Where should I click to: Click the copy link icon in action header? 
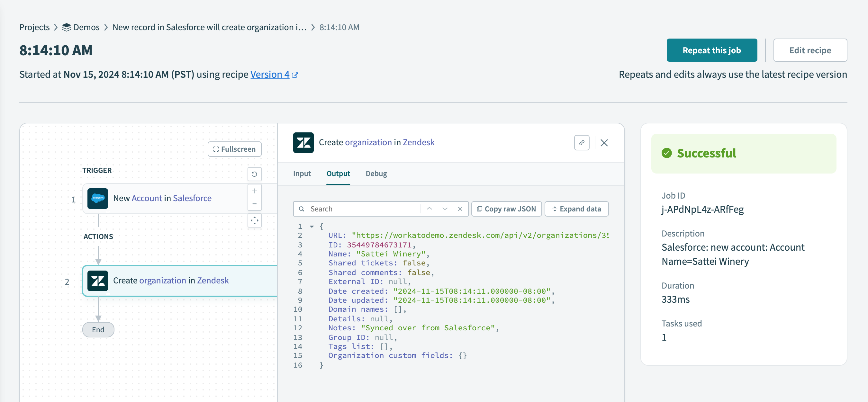(582, 143)
